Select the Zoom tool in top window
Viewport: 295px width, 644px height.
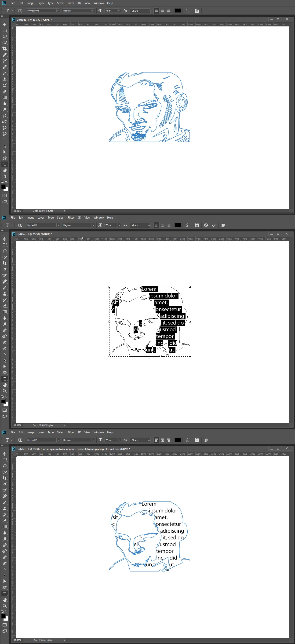(4, 176)
